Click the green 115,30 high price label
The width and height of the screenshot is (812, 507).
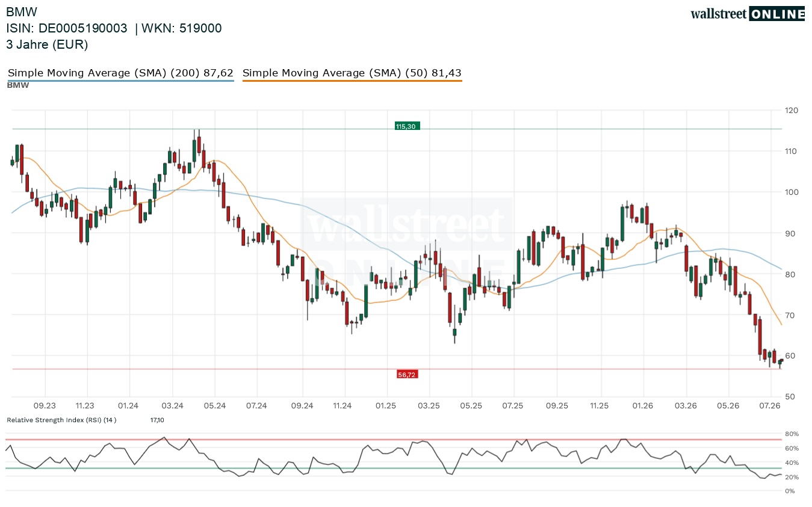(x=406, y=126)
